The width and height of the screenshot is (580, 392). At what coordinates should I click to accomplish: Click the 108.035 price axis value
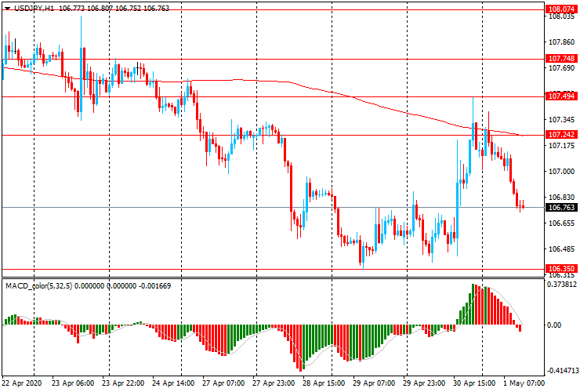tap(561, 16)
